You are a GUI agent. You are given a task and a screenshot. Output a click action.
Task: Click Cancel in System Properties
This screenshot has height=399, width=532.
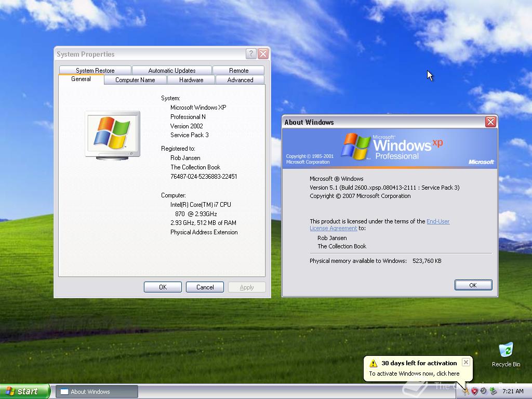pos(205,287)
